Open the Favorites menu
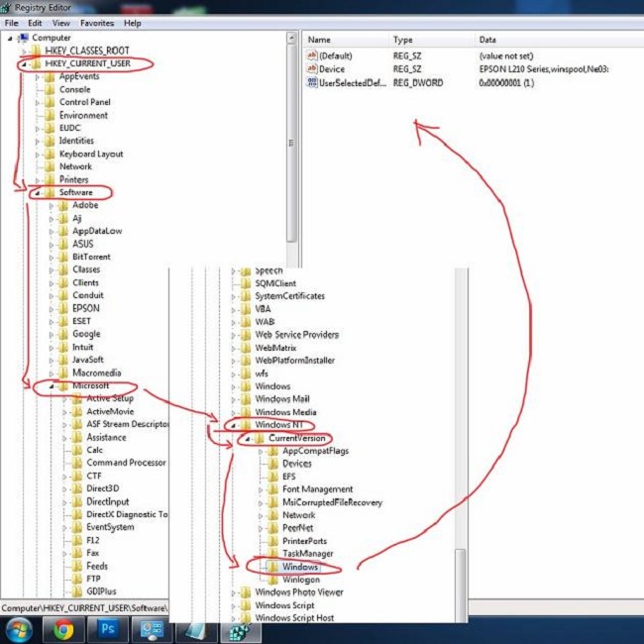Image resolution: width=644 pixels, height=644 pixels. [96, 23]
